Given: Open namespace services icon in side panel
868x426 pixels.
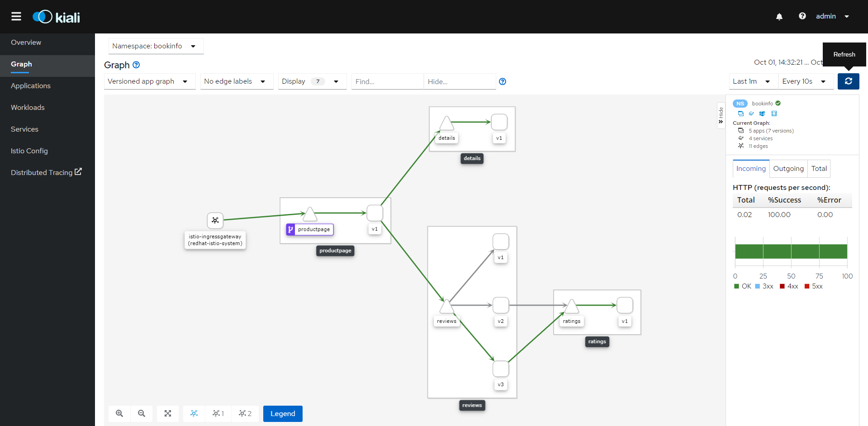Looking at the screenshot, I should point(751,114).
